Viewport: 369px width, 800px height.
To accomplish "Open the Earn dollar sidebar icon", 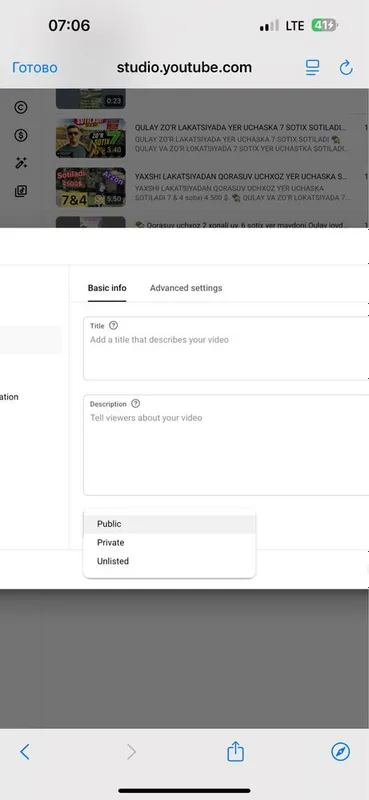I will (x=21, y=135).
